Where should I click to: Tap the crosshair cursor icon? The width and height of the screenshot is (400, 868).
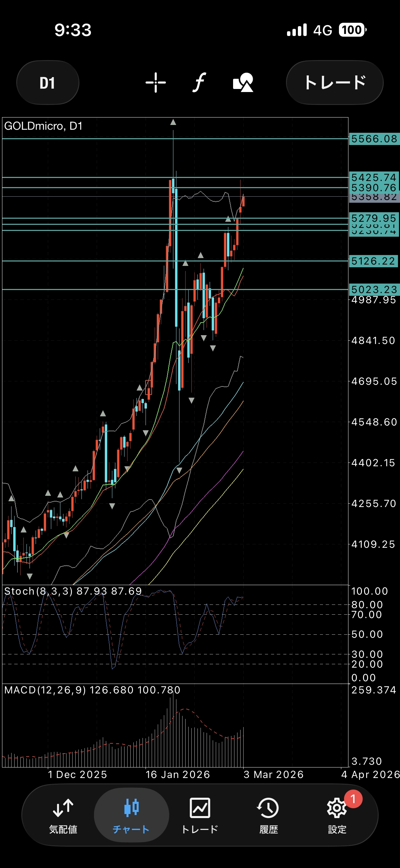click(x=156, y=83)
